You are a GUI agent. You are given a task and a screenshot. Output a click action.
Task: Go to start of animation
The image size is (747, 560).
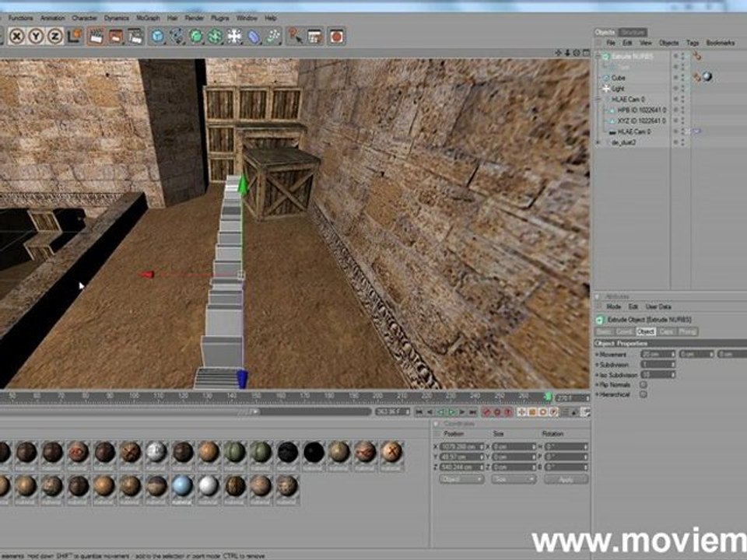click(x=419, y=412)
